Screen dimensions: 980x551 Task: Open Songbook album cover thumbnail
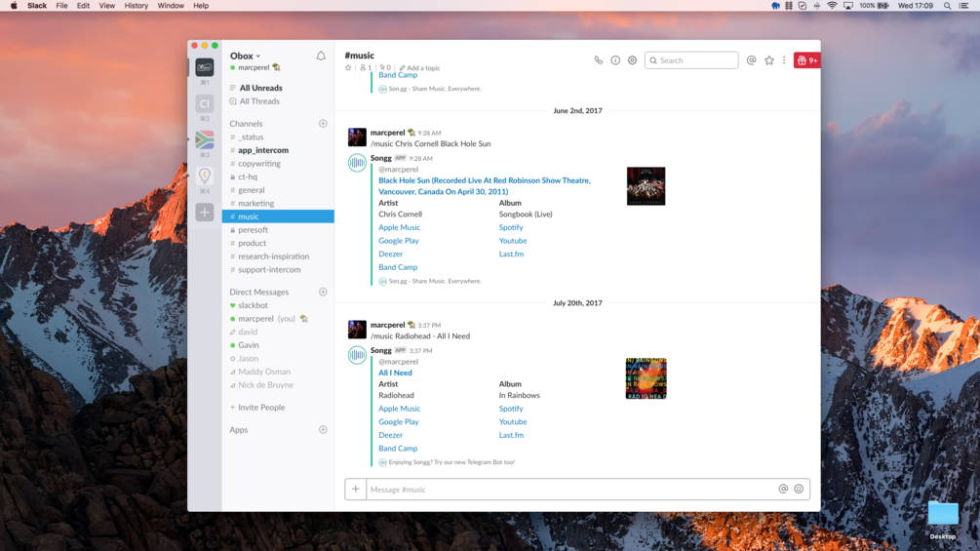click(x=646, y=186)
